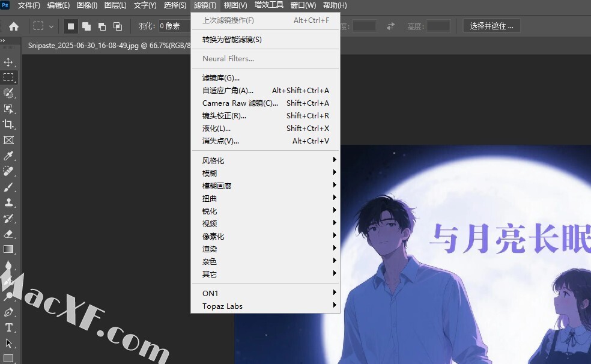
Task: Select the Path Selection tool
Action: pos(8,343)
